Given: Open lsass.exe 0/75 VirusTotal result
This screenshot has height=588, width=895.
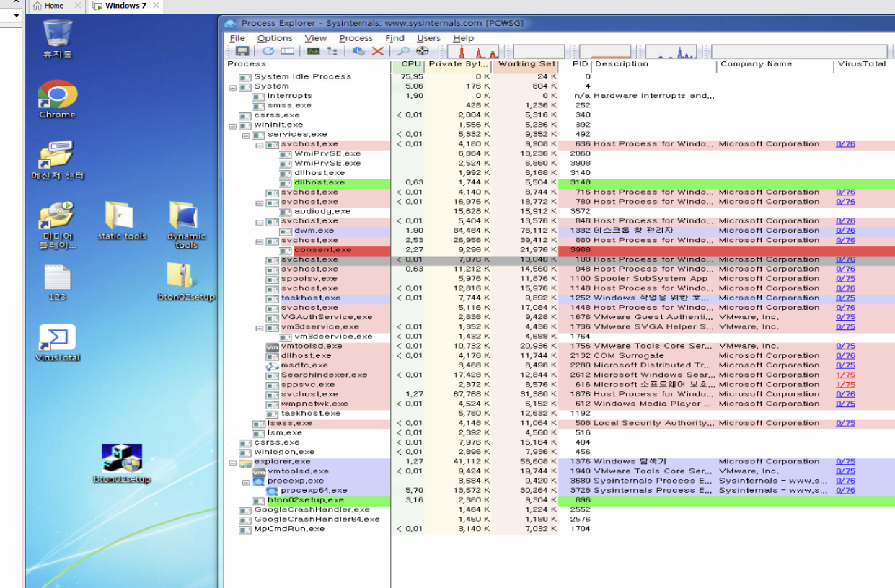Looking at the screenshot, I should point(845,424).
